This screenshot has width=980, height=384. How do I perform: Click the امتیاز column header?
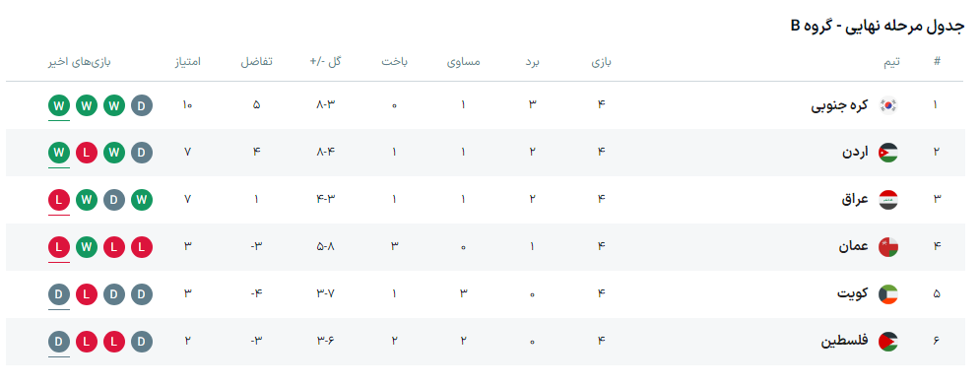(187, 62)
